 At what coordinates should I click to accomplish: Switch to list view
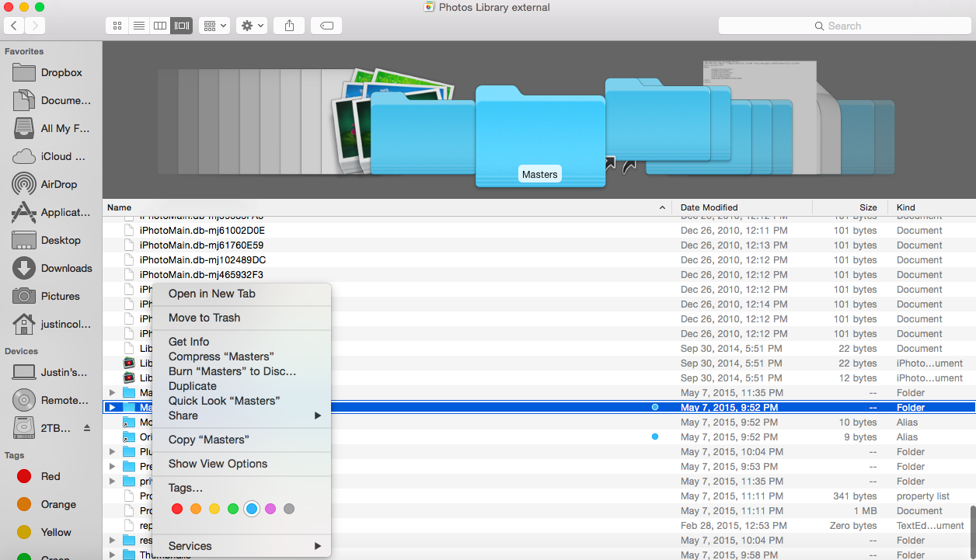[x=139, y=26]
